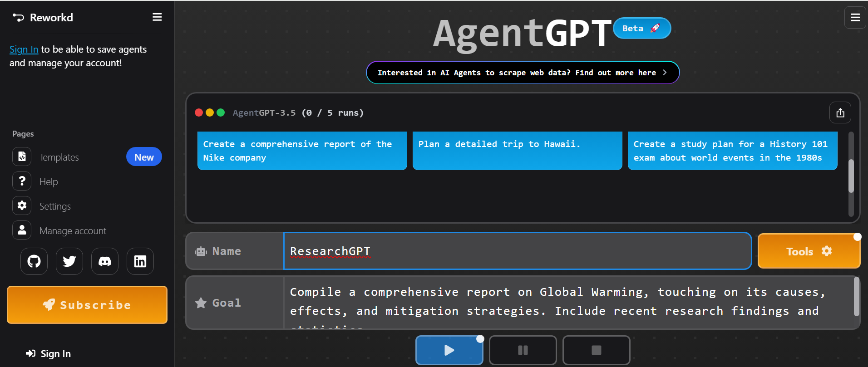
Task: Focus the Goal text area
Action: tap(568, 303)
